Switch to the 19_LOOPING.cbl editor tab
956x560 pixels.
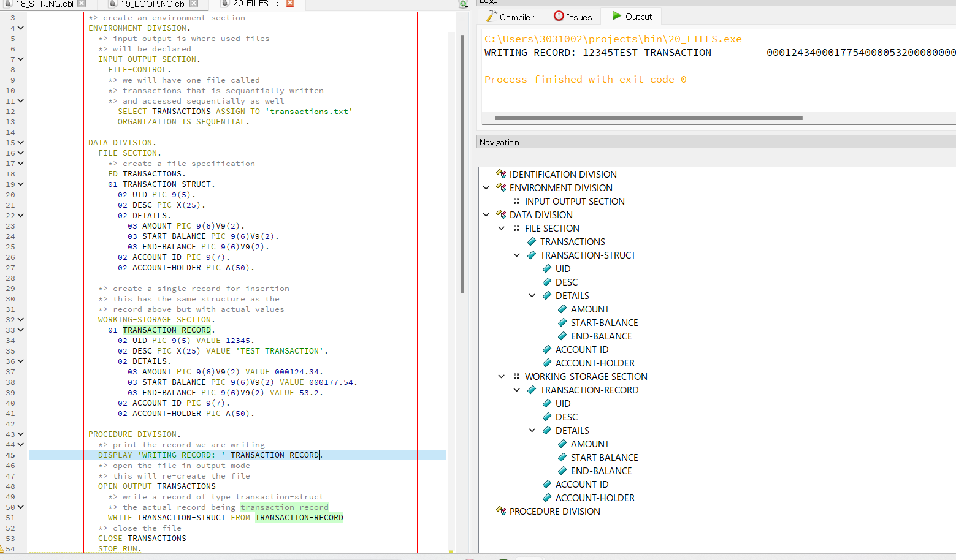pyautogui.click(x=153, y=4)
